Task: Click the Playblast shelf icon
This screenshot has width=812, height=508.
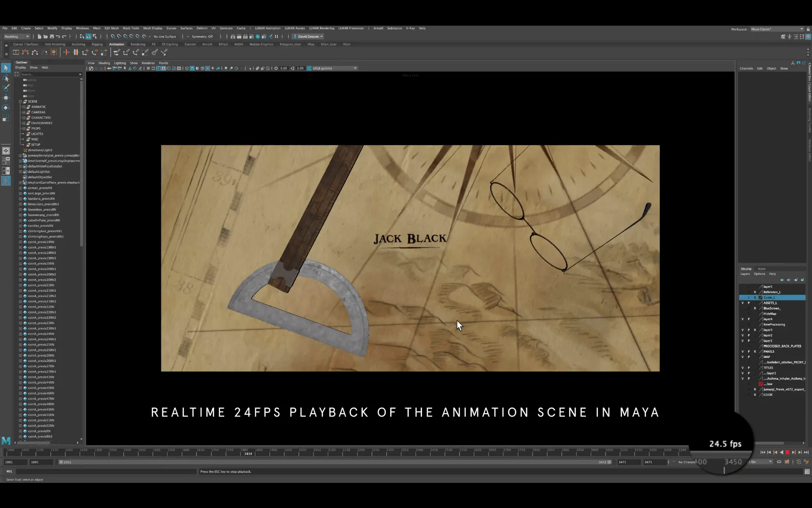Action: (16, 52)
